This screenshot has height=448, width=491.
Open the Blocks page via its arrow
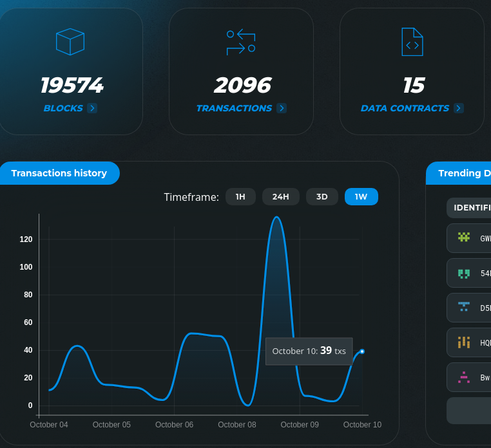[x=92, y=108]
